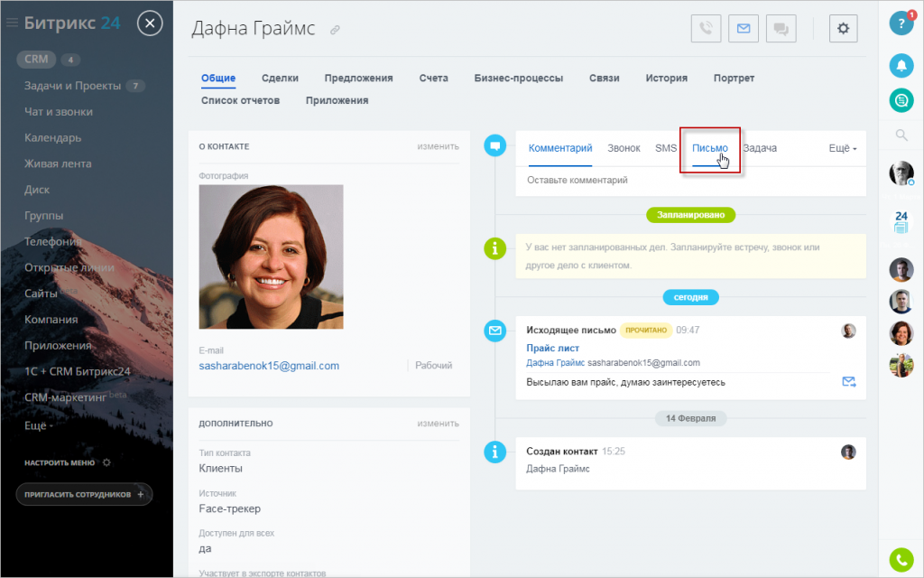Send email via envelope icon button
The height and width of the screenshot is (578, 924).
[744, 28]
